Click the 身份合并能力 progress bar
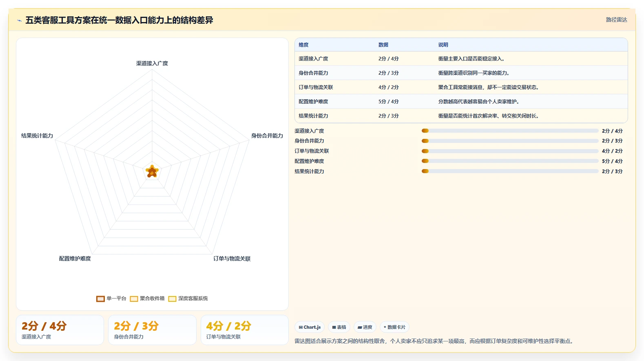 pyautogui.click(x=510, y=141)
